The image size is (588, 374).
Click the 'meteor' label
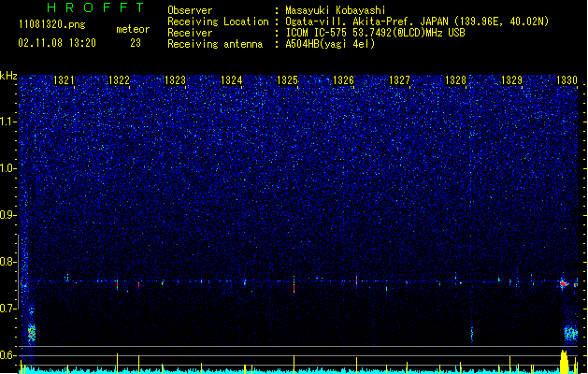[133, 29]
